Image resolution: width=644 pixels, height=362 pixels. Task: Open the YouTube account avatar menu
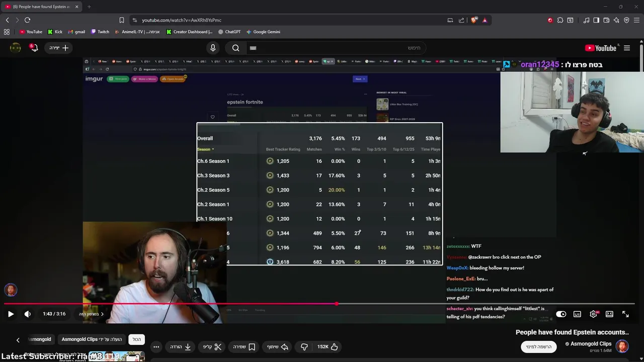[x=16, y=48]
